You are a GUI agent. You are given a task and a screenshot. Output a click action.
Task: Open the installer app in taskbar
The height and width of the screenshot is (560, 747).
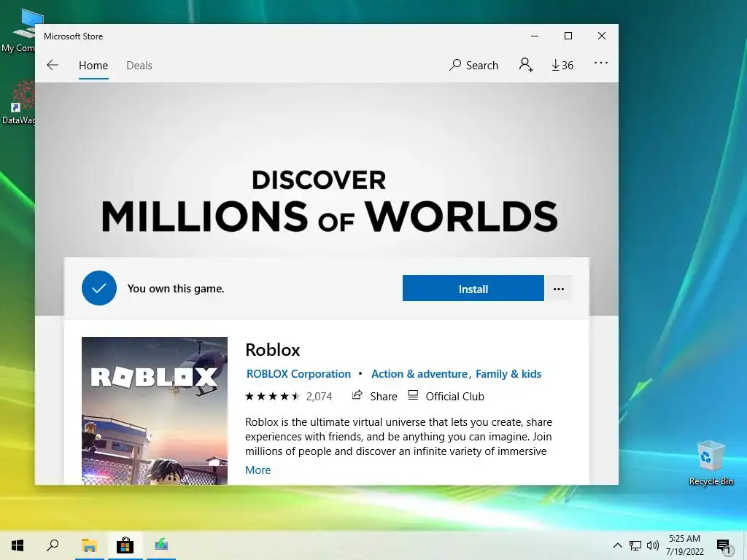click(x=161, y=545)
